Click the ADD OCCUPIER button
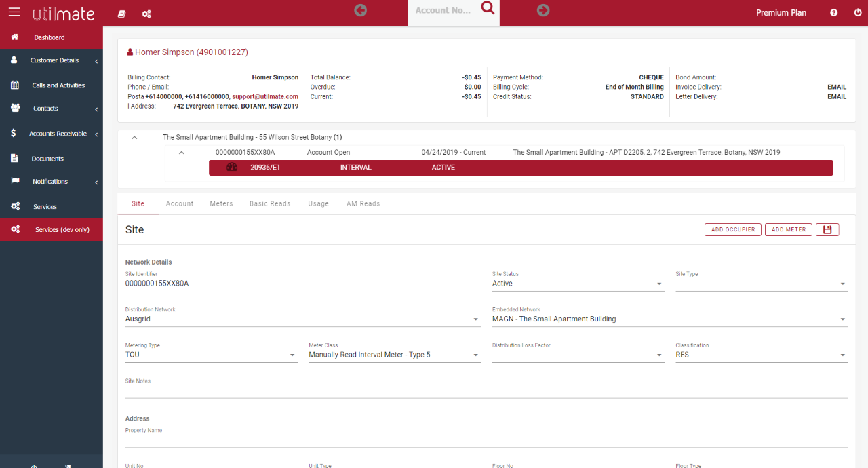 coord(733,230)
